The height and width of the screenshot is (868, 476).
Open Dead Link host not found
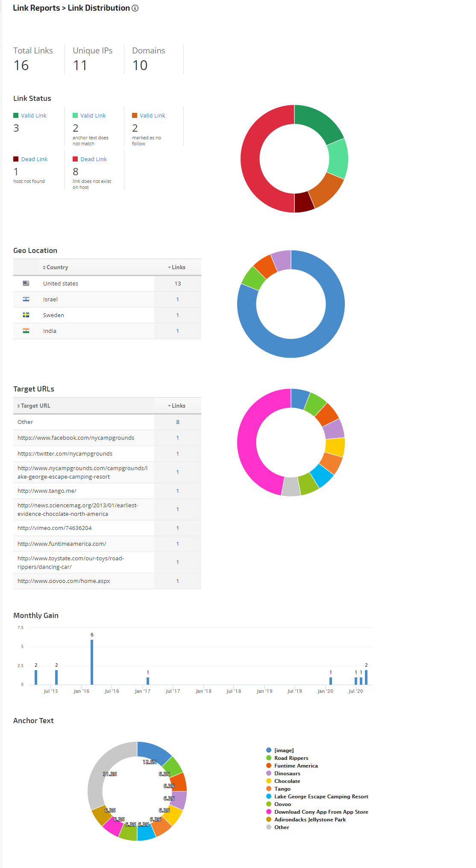coord(34,159)
